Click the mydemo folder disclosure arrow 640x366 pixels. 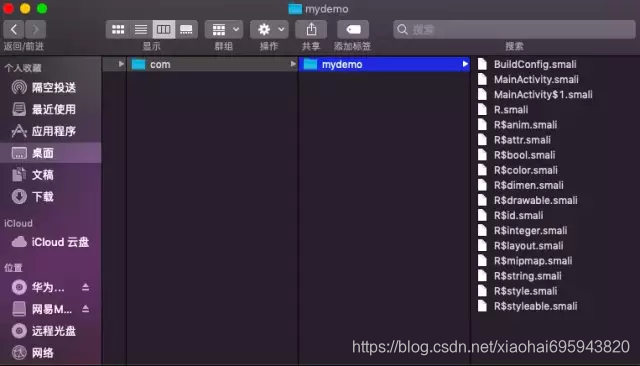[465, 64]
